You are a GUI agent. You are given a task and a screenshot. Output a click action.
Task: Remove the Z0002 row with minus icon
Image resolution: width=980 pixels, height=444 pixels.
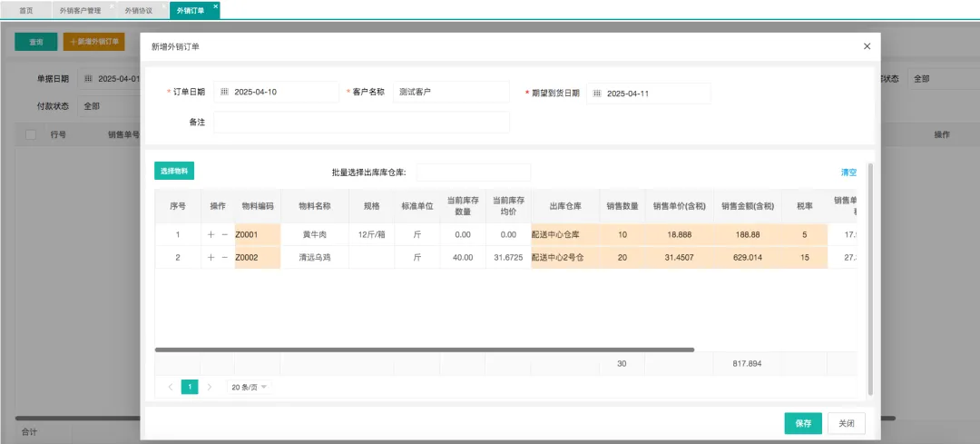(x=224, y=258)
